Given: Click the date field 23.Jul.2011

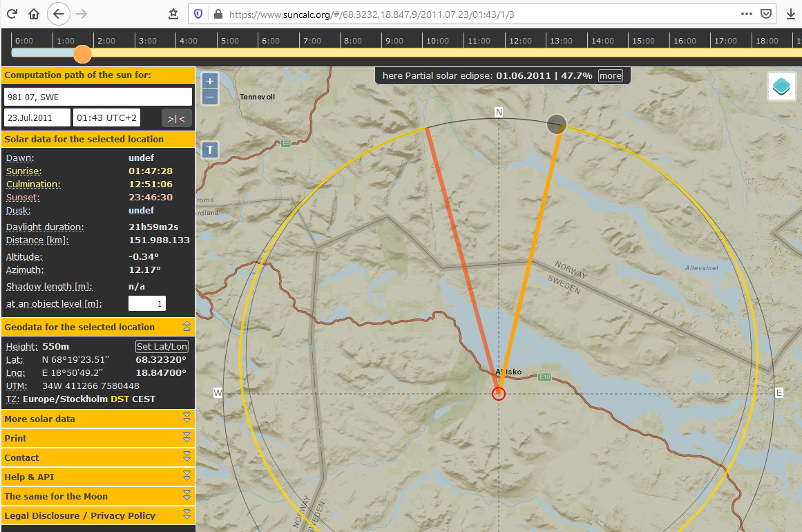Looking at the screenshot, I should 37,117.
